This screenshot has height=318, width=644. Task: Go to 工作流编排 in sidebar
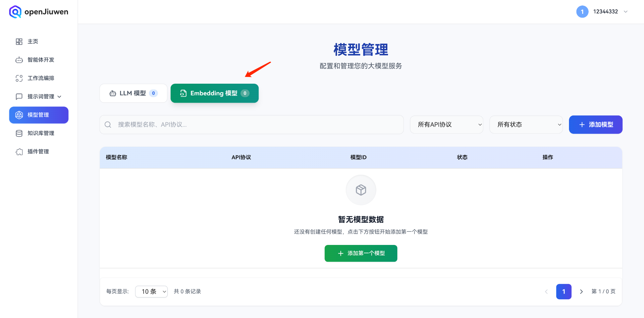(39, 78)
